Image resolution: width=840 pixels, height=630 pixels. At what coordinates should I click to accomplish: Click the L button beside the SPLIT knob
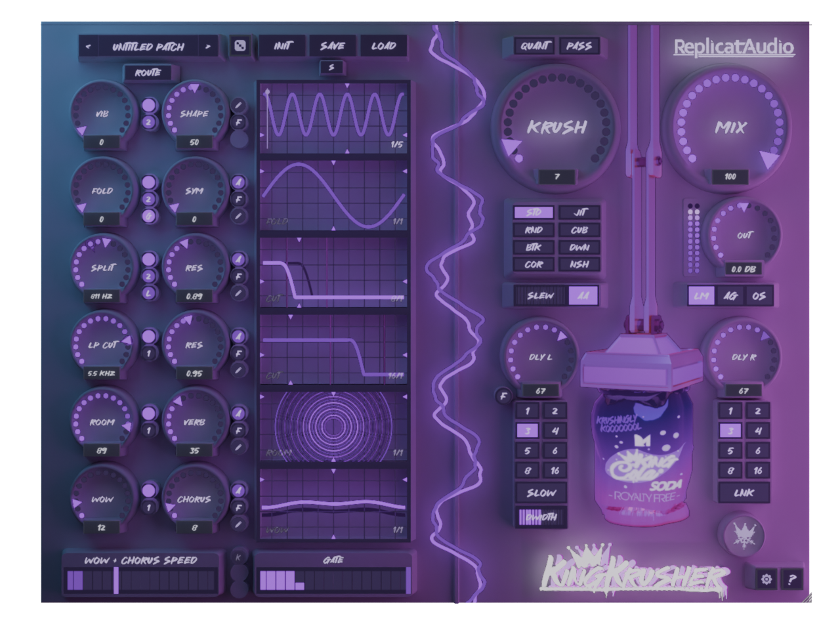(149, 293)
